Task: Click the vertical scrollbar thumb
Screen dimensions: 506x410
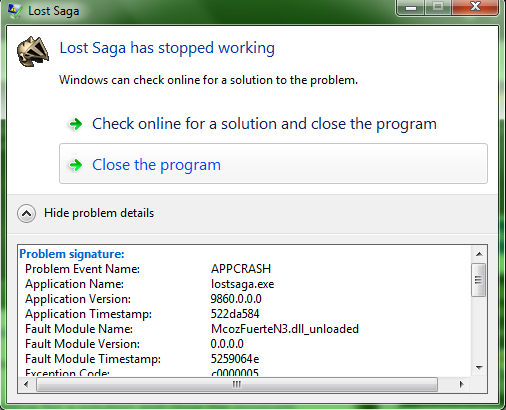Action: coord(479,280)
